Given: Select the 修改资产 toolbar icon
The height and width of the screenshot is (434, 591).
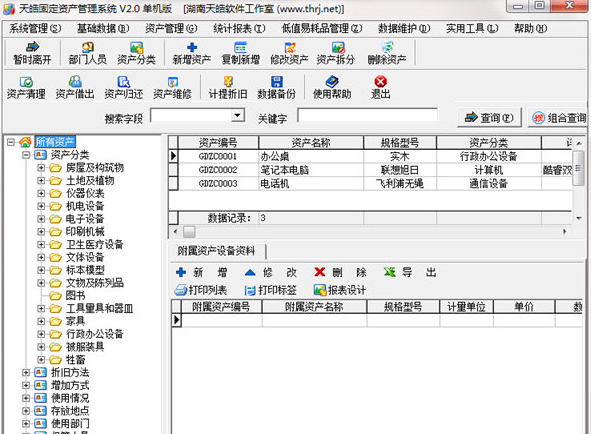Looking at the screenshot, I should click(289, 53).
